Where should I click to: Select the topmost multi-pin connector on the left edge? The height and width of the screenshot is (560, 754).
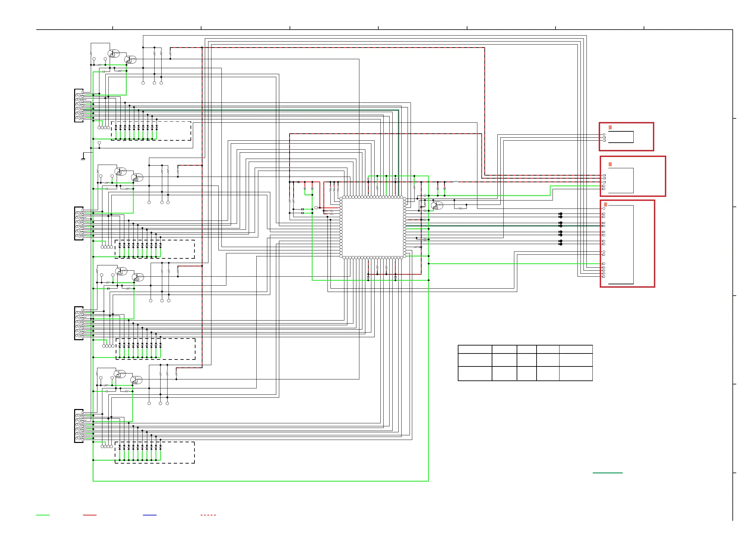(79, 105)
